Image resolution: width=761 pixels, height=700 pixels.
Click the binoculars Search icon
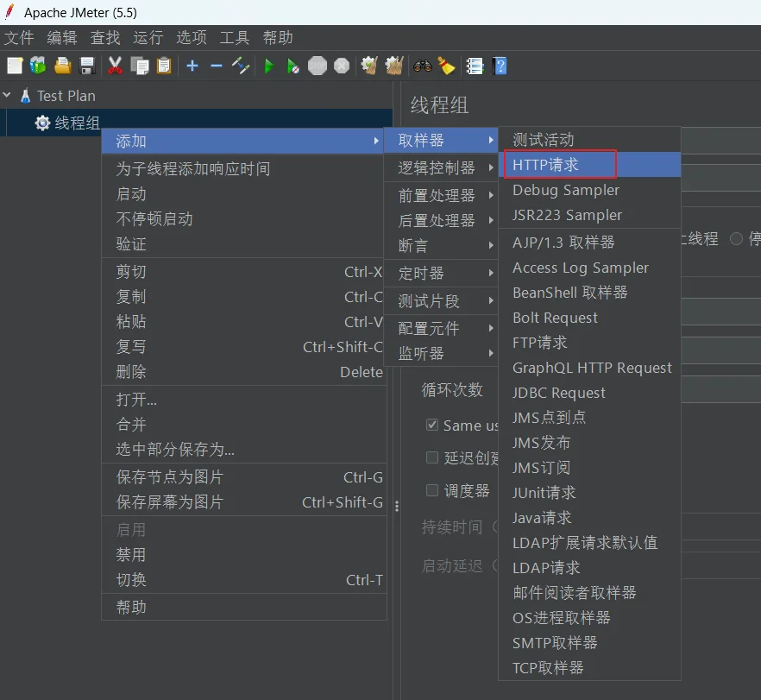click(423, 66)
